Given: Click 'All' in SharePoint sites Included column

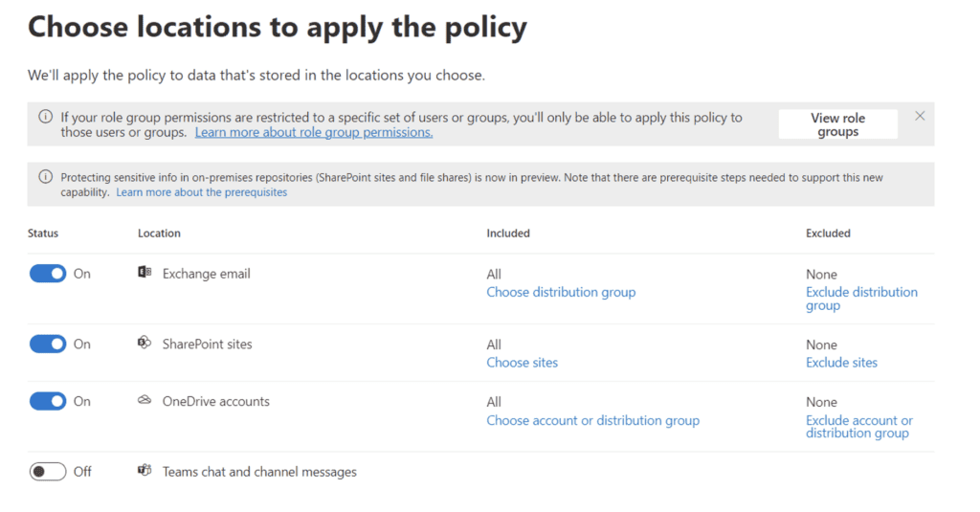Looking at the screenshot, I should (x=494, y=345).
